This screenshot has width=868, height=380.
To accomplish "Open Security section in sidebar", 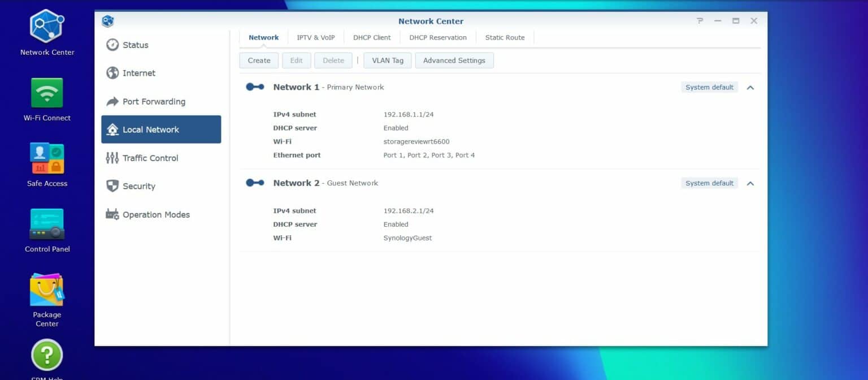I will coord(161,186).
